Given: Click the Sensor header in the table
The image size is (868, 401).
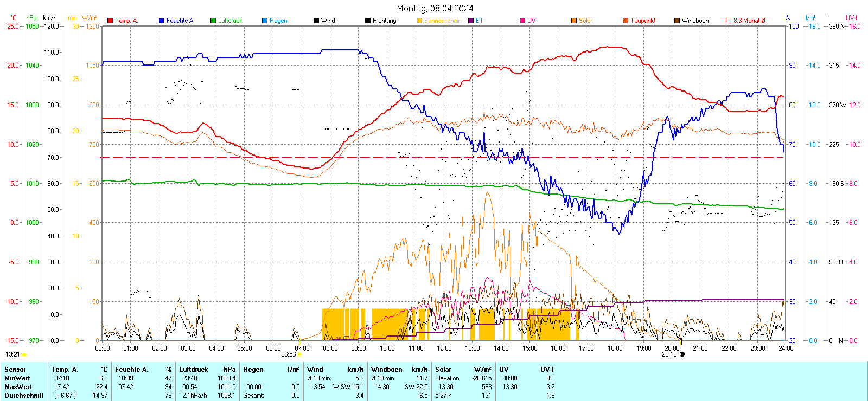Looking at the screenshot, I should (15, 370).
